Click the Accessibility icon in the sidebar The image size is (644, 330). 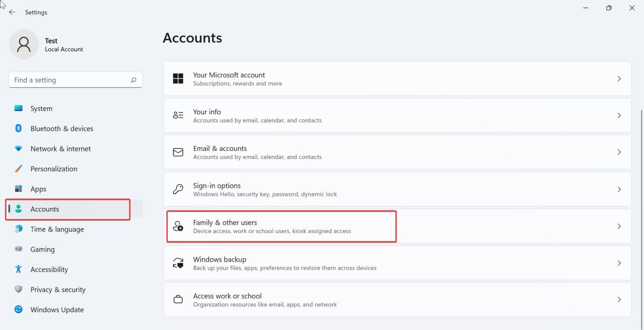tap(19, 269)
